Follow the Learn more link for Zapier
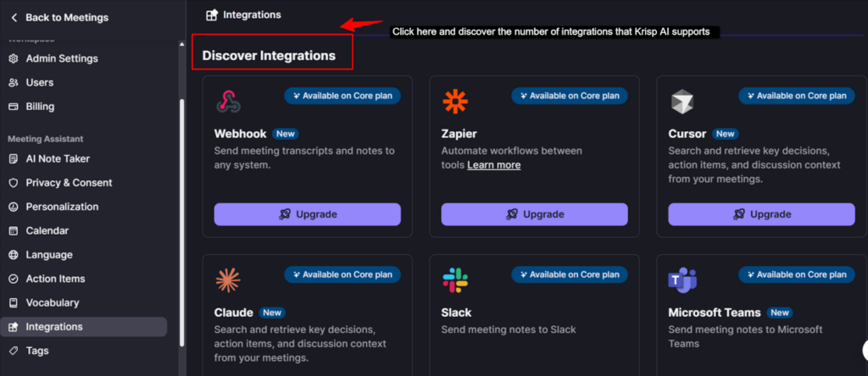This screenshot has height=376, width=868. pyautogui.click(x=493, y=165)
